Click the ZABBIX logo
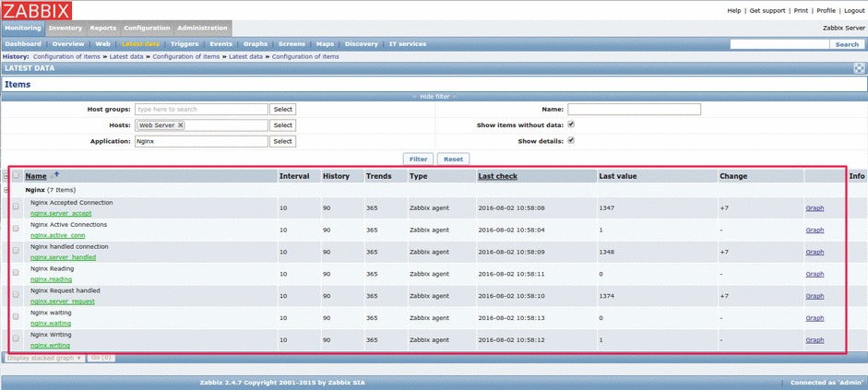 coord(37,10)
